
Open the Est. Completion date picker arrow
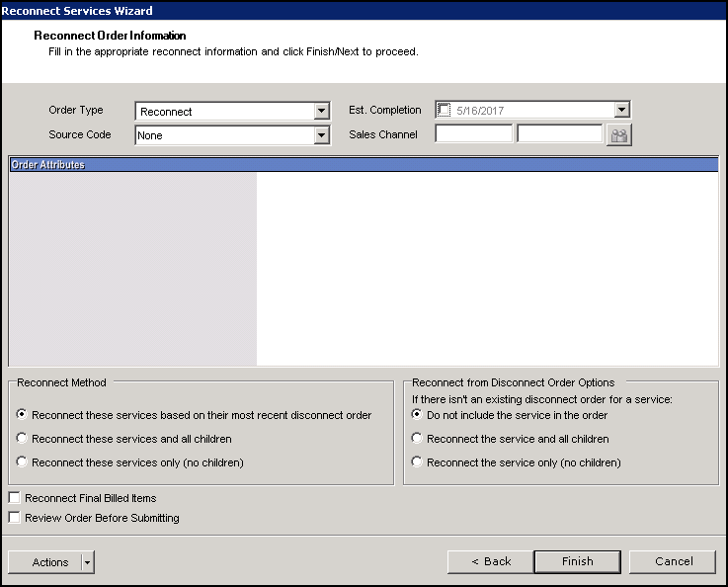click(621, 111)
